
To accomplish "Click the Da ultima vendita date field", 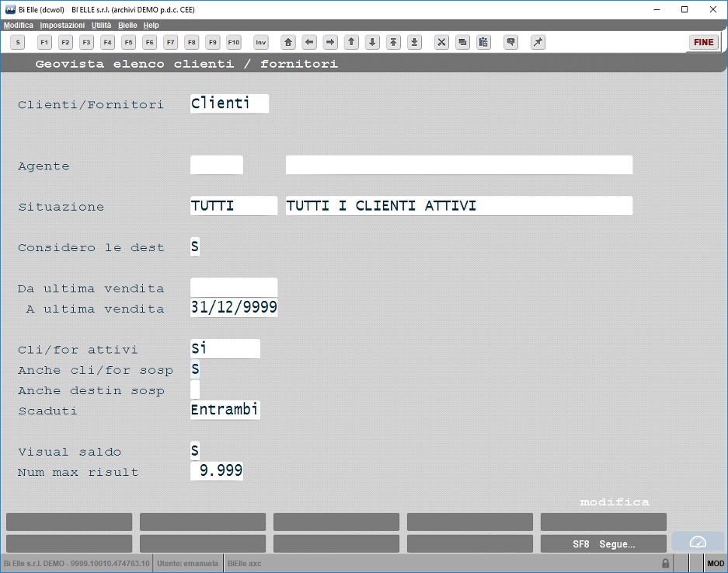I will tap(234, 288).
